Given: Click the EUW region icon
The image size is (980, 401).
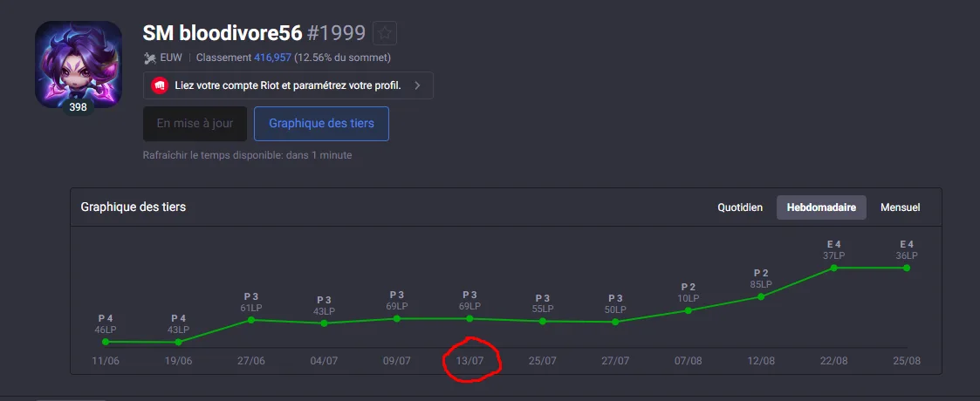Looking at the screenshot, I should coord(149,58).
